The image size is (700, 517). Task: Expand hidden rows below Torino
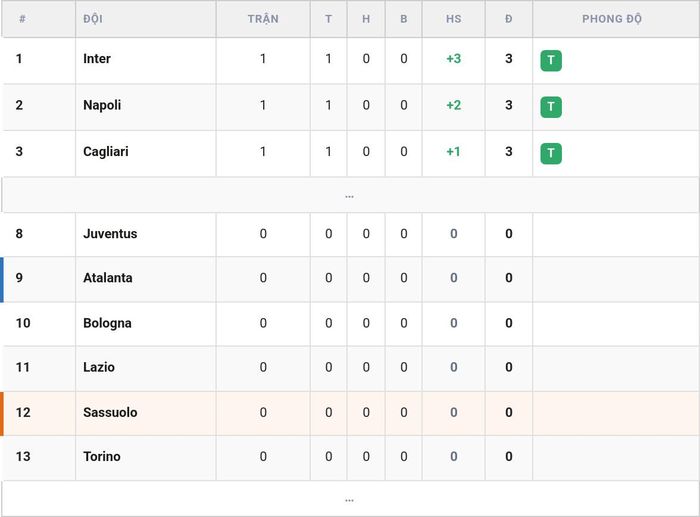click(350, 499)
